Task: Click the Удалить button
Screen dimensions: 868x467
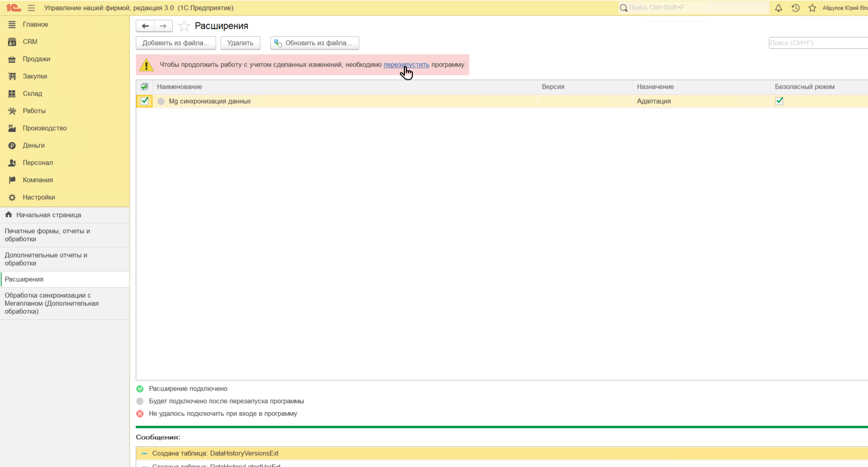Action: (240, 43)
